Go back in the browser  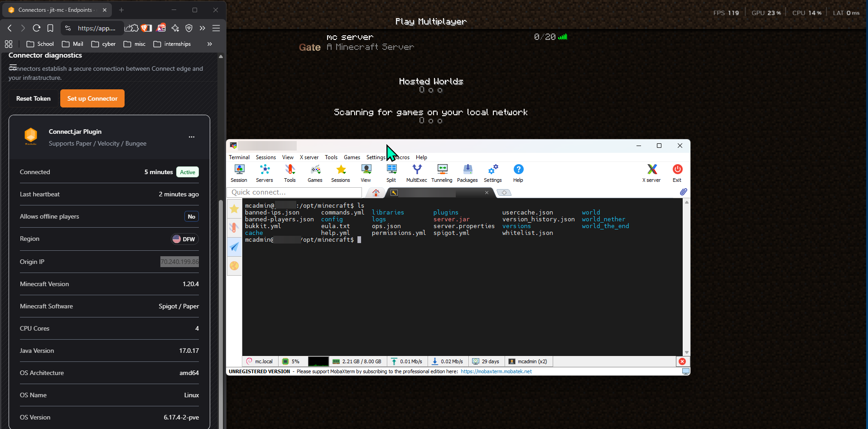[x=10, y=28]
